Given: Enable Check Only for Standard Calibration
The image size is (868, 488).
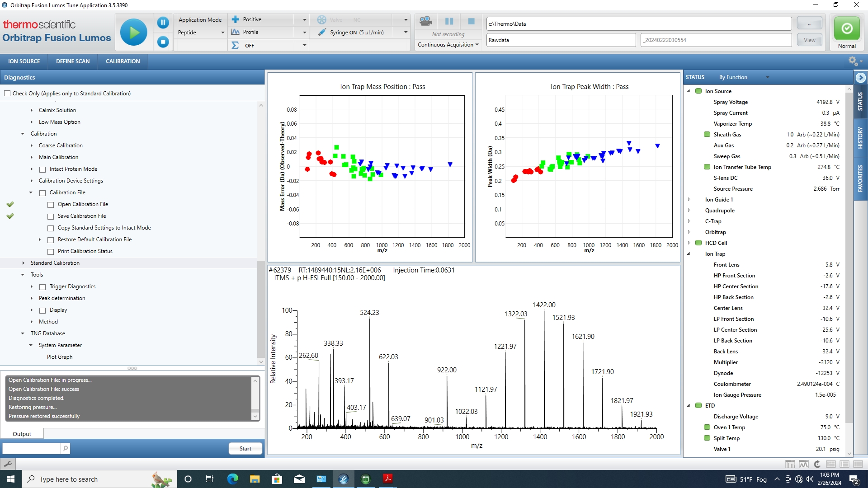Looking at the screenshot, I should (7, 93).
